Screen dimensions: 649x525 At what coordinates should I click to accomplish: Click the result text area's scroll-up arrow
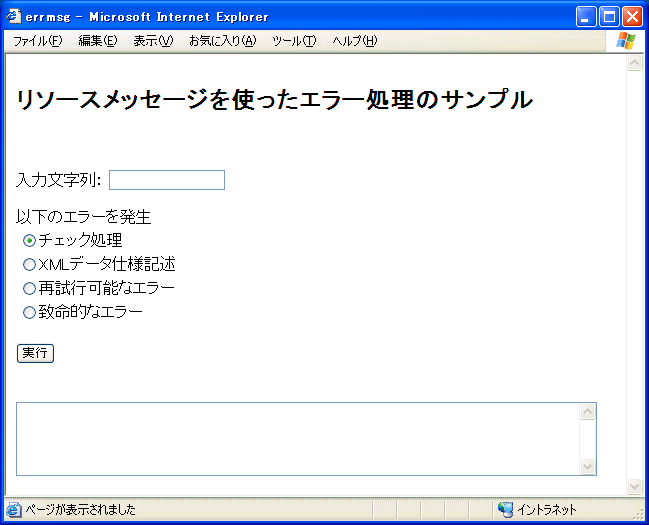point(588,412)
